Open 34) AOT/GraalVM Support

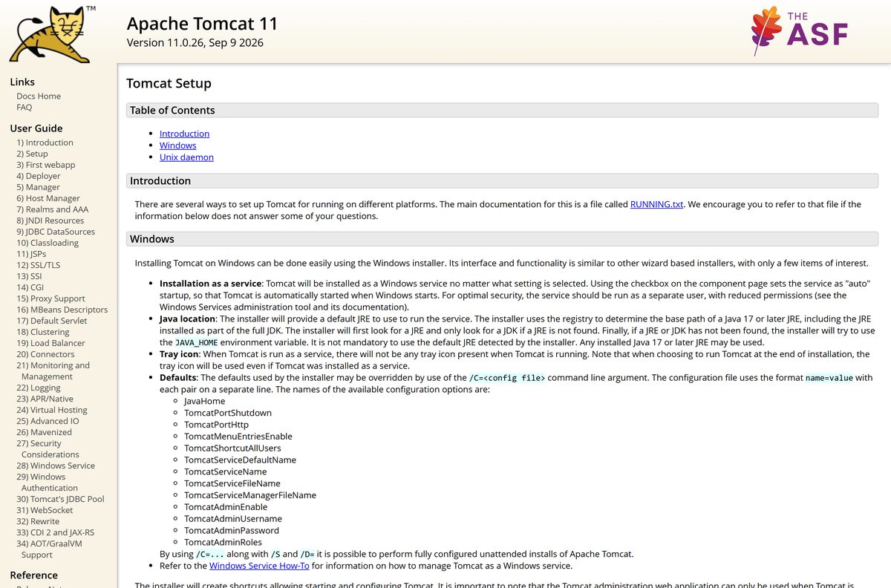tap(49, 549)
